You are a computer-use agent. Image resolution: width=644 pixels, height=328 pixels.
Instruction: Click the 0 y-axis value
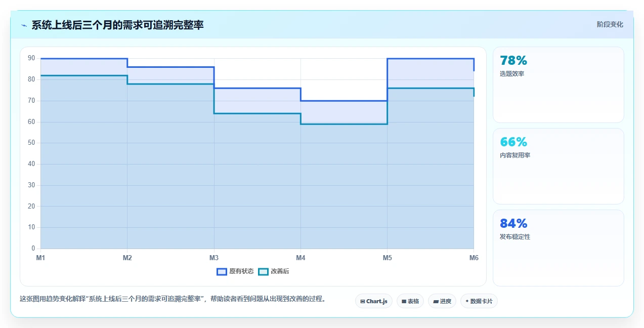point(33,249)
